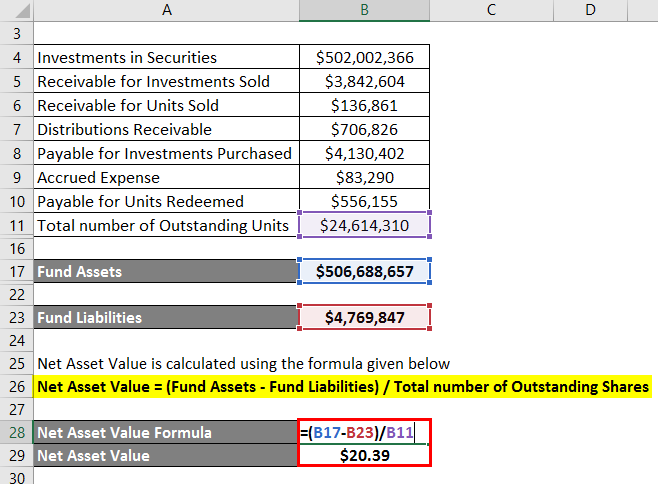Image resolution: width=658 pixels, height=484 pixels.
Task: Click the 'Fund Assets' label cell
Action: coord(165,272)
